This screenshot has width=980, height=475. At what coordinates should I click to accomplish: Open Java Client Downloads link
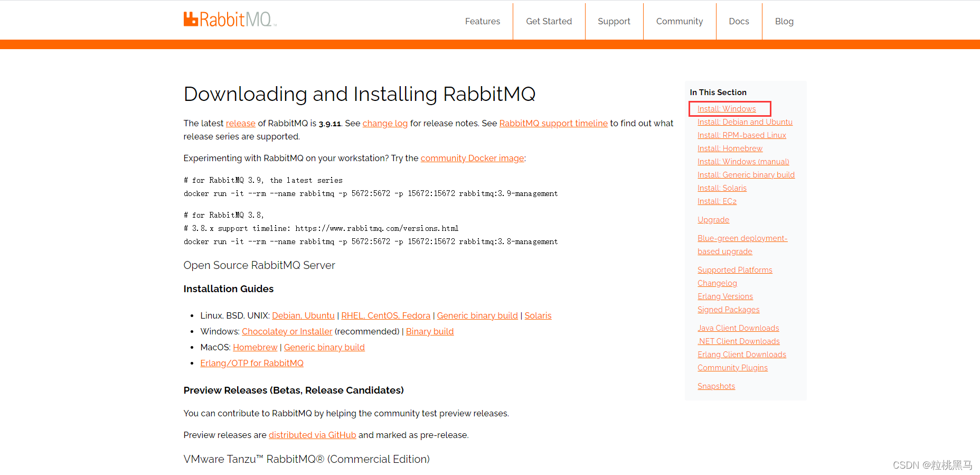pyautogui.click(x=738, y=328)
